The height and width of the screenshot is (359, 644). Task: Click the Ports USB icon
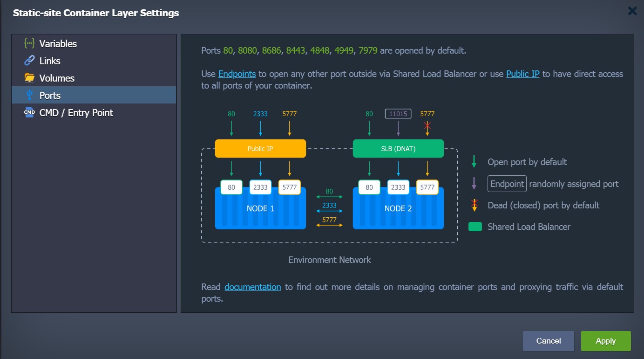click(x=29, y=95)
